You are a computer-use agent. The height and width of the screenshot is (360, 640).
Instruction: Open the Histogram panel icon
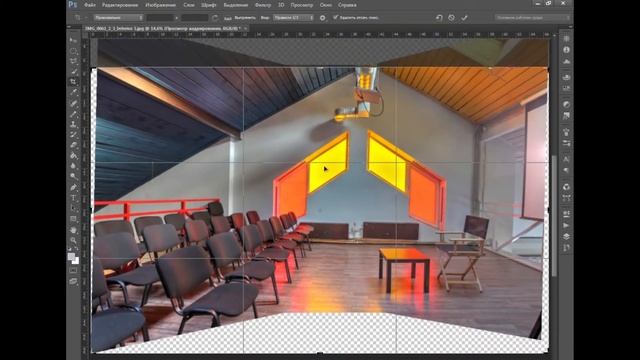coord(567,61)
